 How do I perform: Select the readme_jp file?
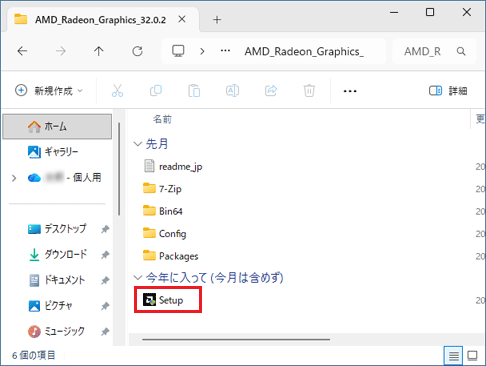tap(173, 166)
